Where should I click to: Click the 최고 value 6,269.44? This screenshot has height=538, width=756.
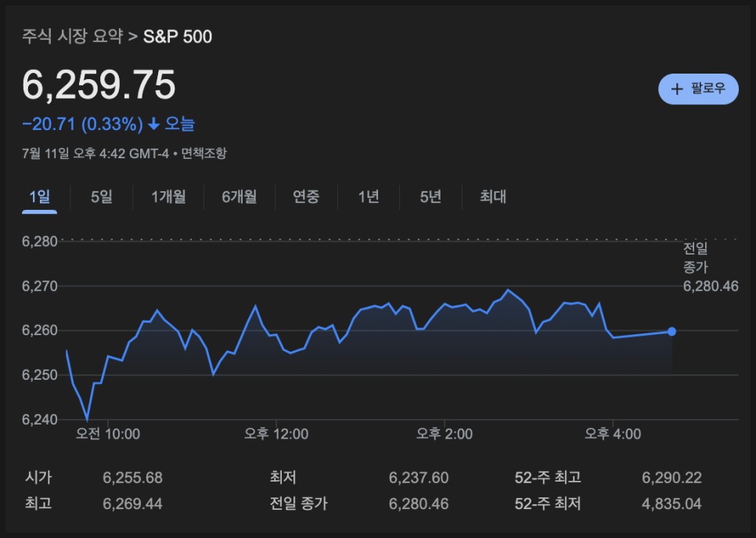(x=132, y=504)
